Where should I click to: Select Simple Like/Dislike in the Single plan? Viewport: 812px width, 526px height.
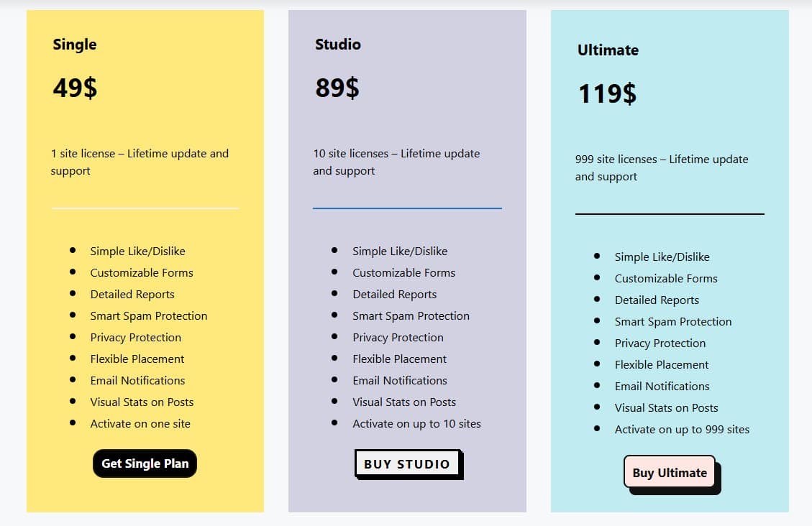point(137,251)
